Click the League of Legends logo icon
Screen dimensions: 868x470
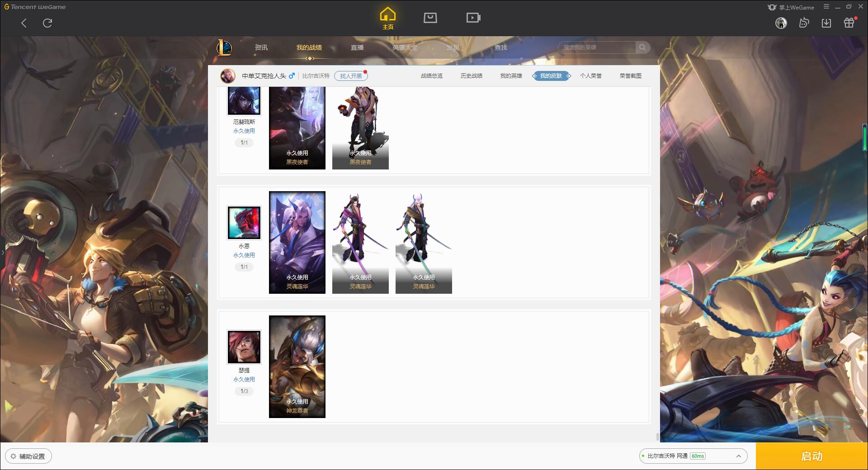[225, 47]
